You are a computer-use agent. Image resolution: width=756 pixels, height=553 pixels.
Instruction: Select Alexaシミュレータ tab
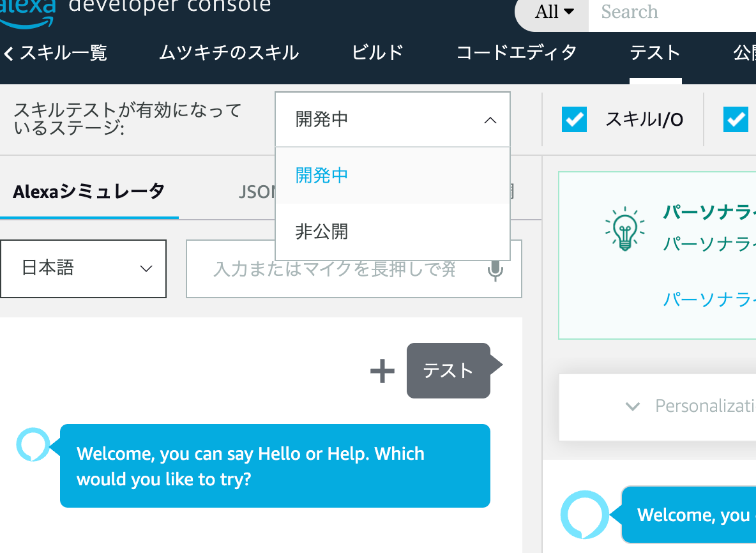89,192
